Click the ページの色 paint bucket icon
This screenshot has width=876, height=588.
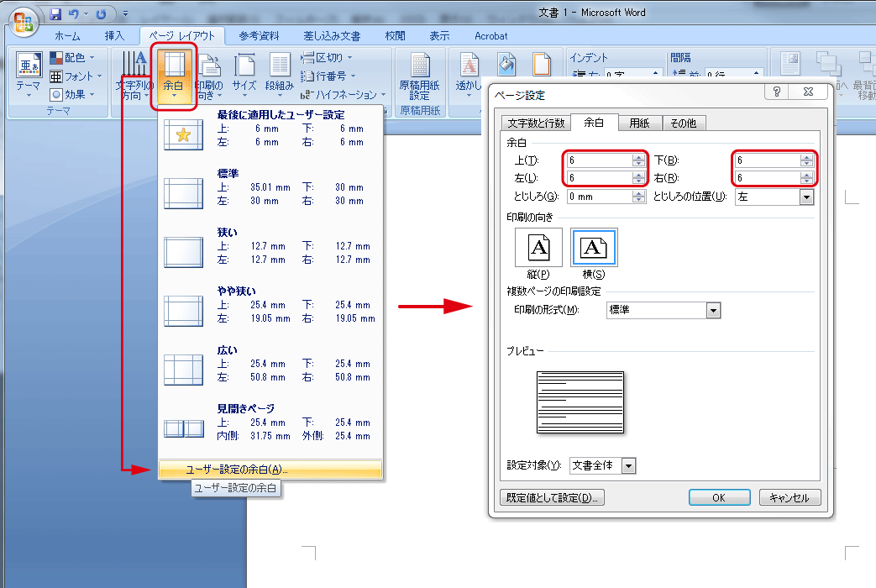(506, 64)
